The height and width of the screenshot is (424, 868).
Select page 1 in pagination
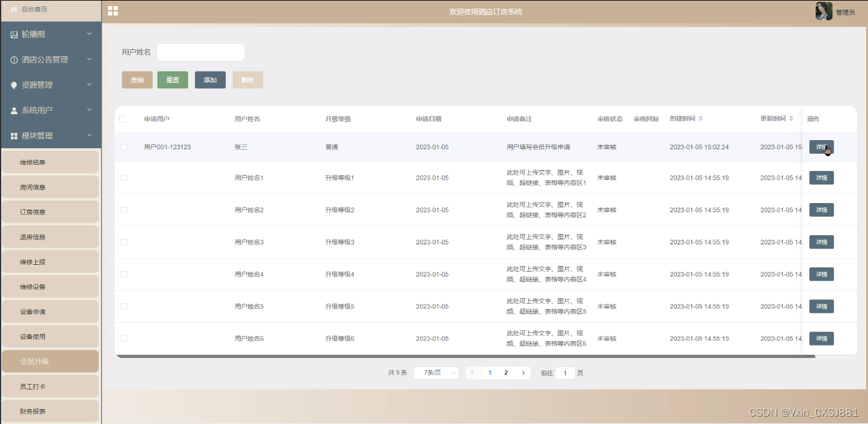[x=490, y=373]
